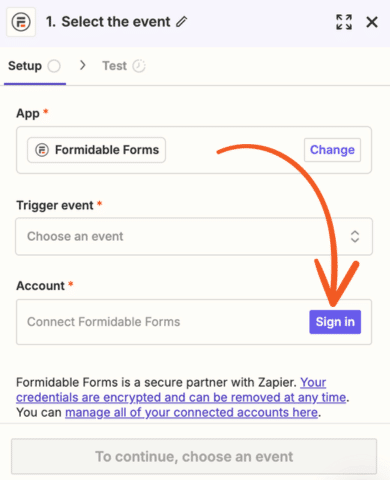This screenshot has height=480, width=390.
Task: Click the Sign in button
Action: pos(335,322)
